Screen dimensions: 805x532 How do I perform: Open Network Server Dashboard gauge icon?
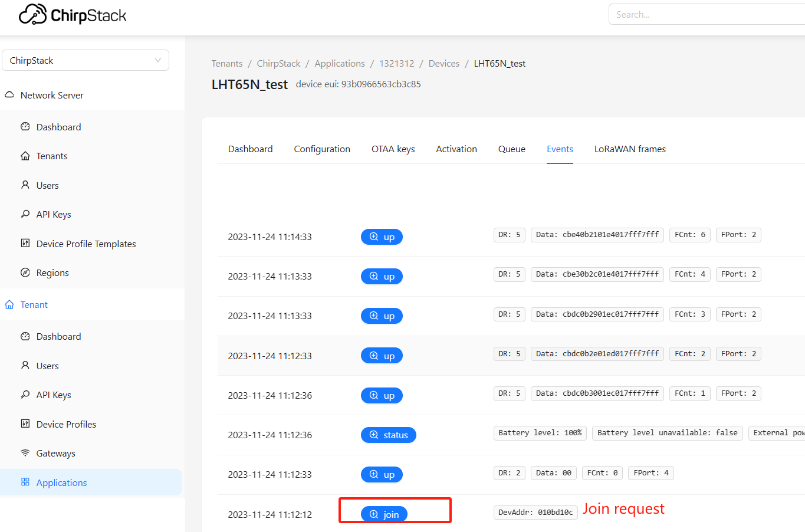tap(25, 126)
